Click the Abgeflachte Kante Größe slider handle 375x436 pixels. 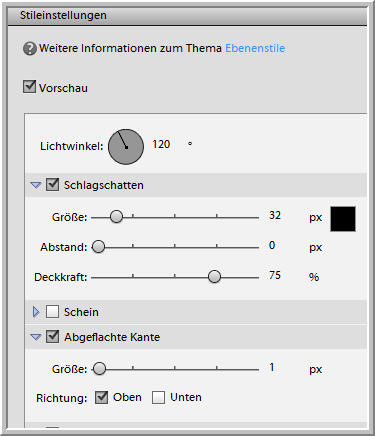(x=99, y=369)
